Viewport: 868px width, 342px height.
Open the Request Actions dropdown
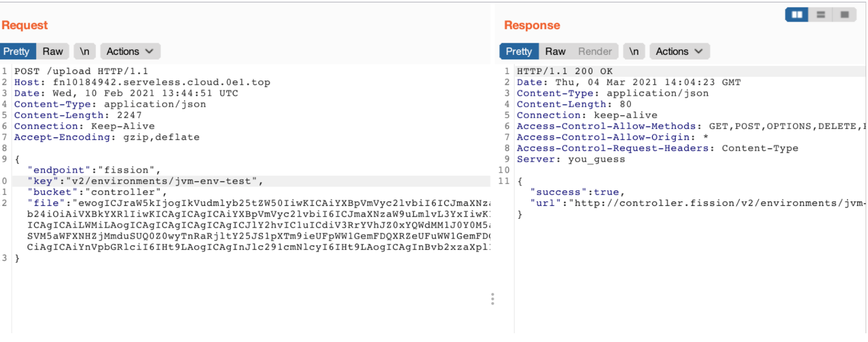tap(130, 51)
